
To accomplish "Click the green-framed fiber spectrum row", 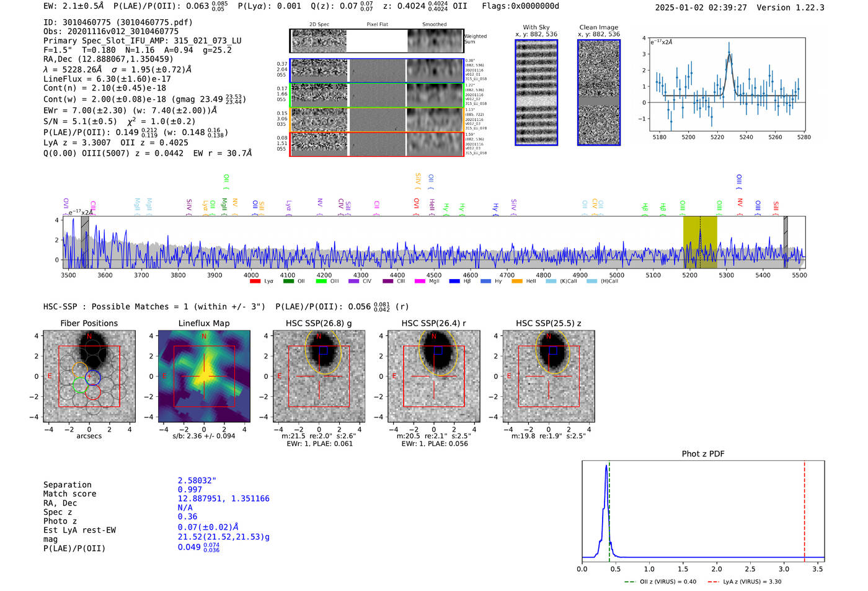I will pos(377,96).
